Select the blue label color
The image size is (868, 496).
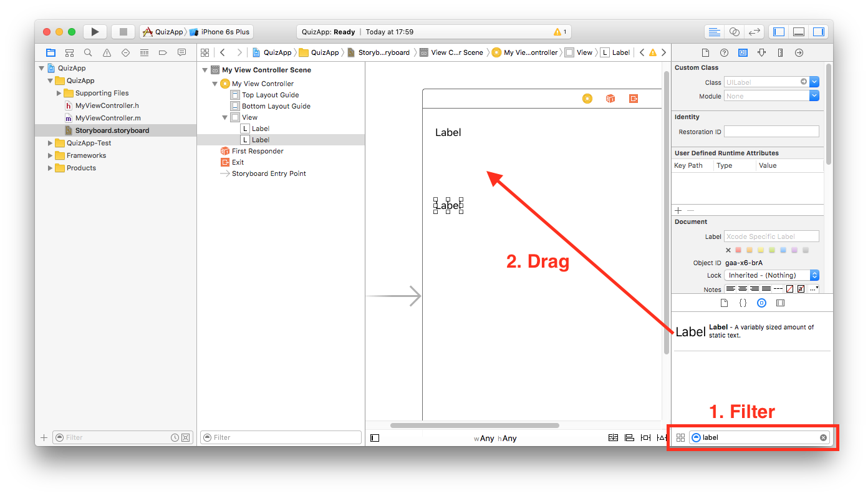(783, 250)
